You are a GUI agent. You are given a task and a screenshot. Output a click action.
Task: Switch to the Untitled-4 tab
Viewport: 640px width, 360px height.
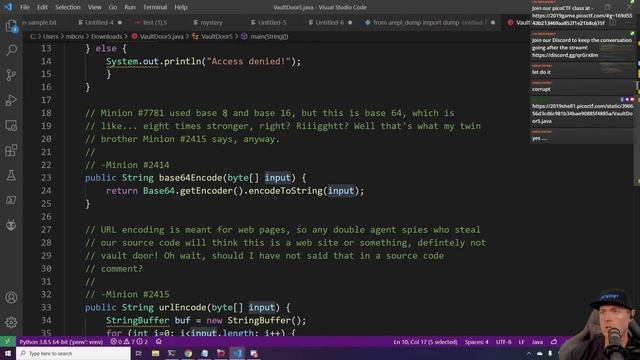[99, 22]
